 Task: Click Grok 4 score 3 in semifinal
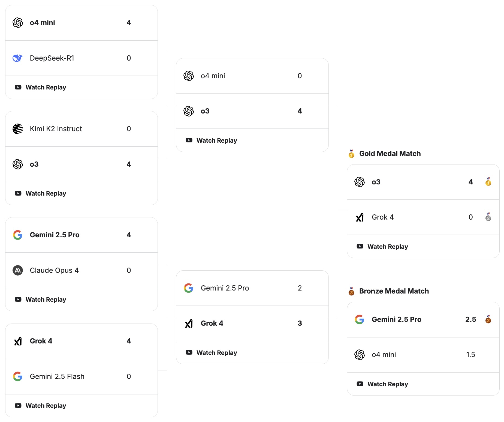[x=300, y=323]
